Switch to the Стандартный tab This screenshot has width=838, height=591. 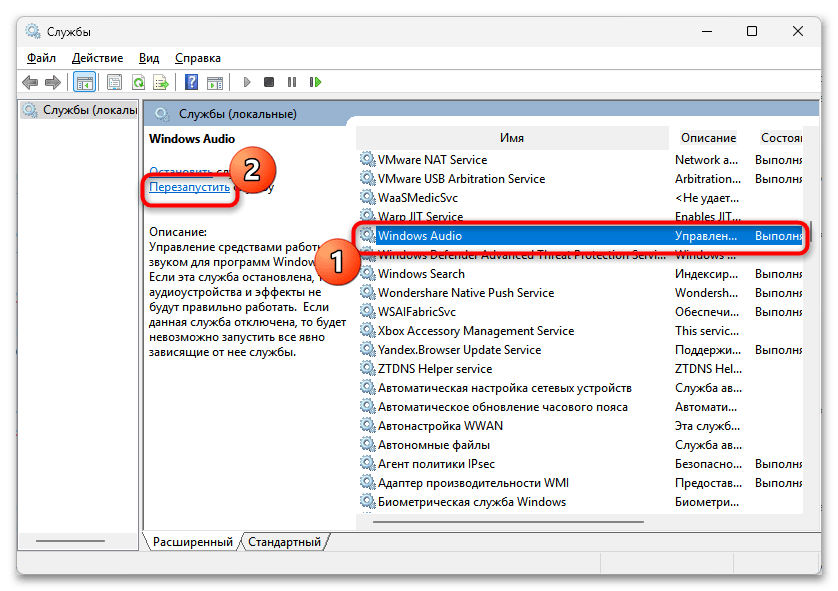[284, 542]
